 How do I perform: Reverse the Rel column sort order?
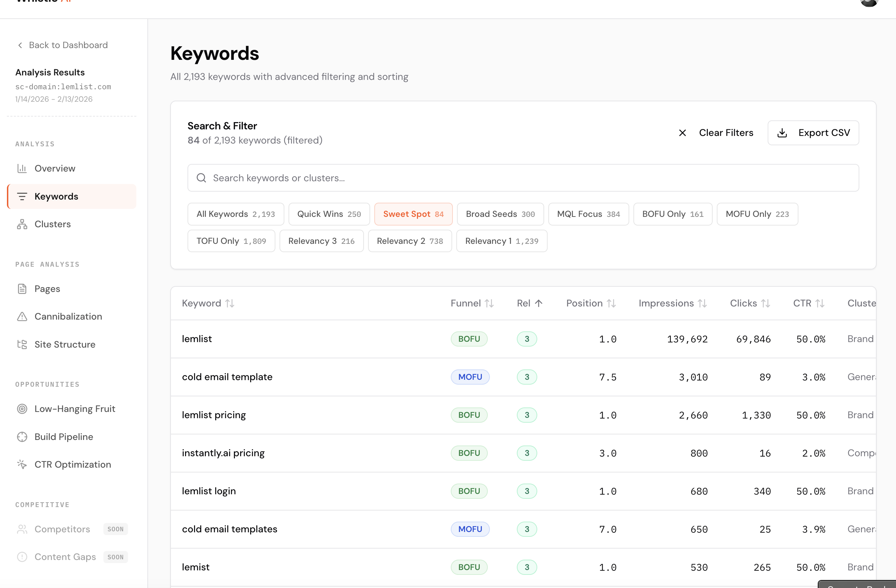point(529,303)
